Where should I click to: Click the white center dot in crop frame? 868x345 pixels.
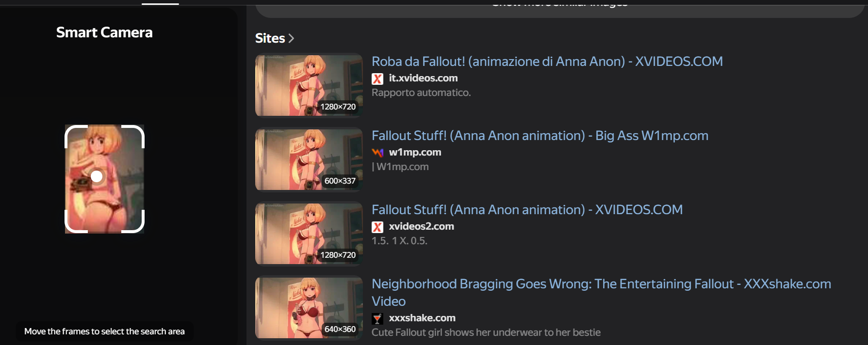(x=97, y=176)
